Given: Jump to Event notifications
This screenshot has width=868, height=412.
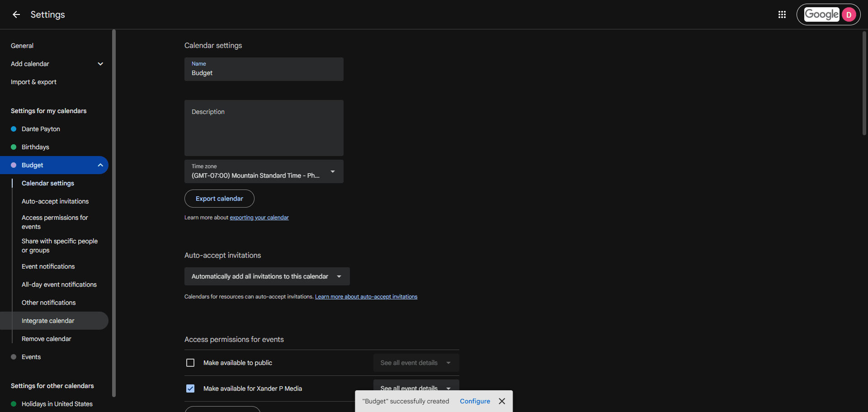Looking at the screenshot, I should 48,266.
